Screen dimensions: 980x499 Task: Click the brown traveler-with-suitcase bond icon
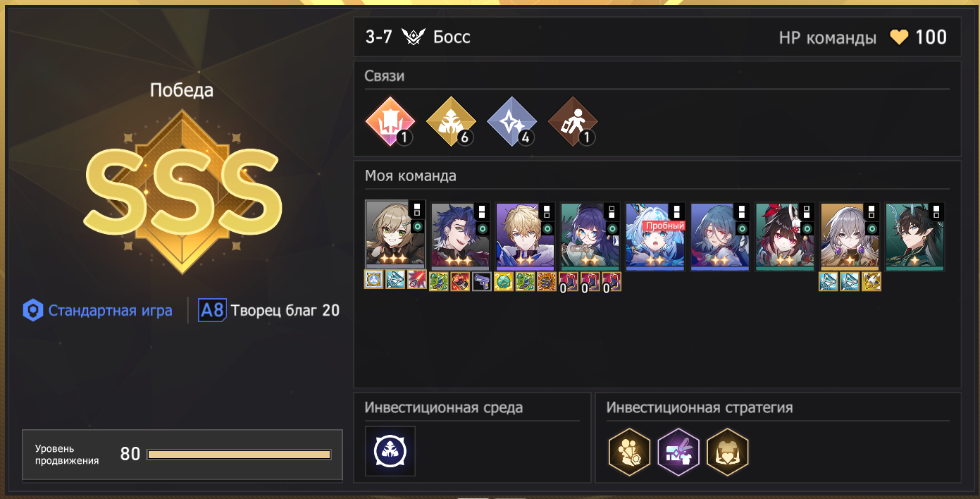573,122
